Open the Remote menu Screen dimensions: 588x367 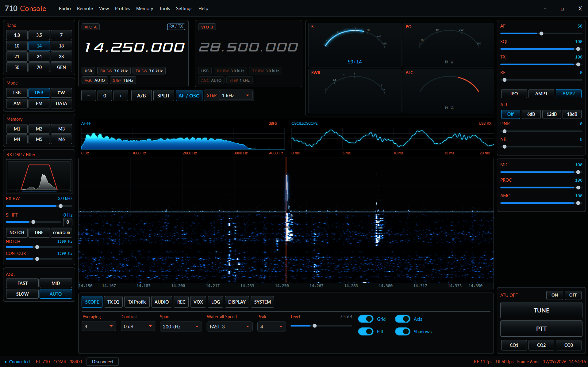pyautogui.click(x=85, y=9)
